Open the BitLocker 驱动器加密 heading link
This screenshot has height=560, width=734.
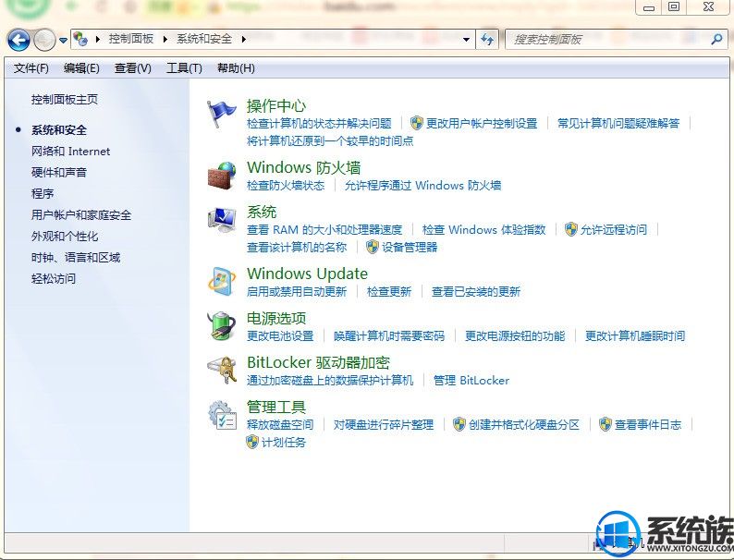pyautogui.click(x=318, y=362)
